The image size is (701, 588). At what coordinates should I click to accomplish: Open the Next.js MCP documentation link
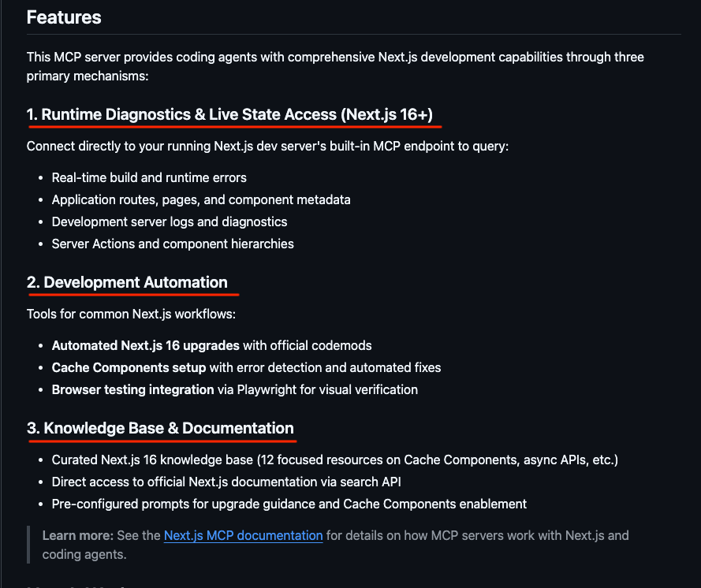click(x=243, y=536)
